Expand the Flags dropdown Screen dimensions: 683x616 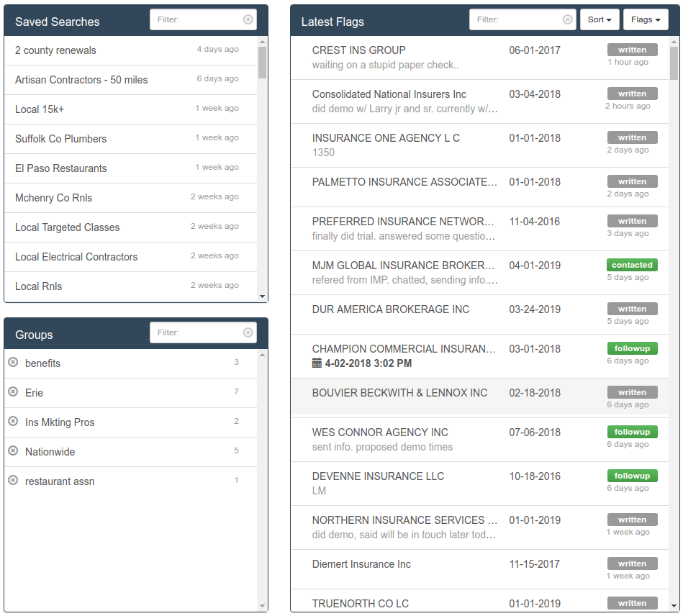coord(646,19)
